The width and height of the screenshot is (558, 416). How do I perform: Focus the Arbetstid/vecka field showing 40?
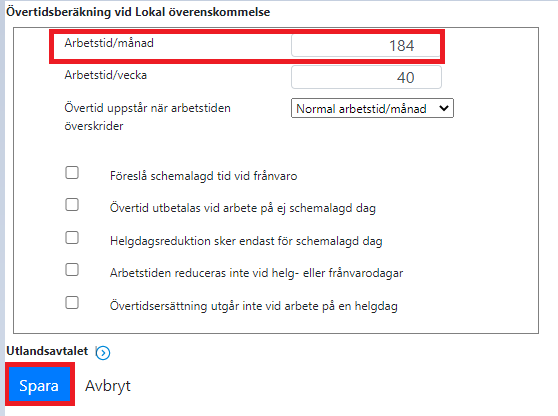(x=366, y=77)
